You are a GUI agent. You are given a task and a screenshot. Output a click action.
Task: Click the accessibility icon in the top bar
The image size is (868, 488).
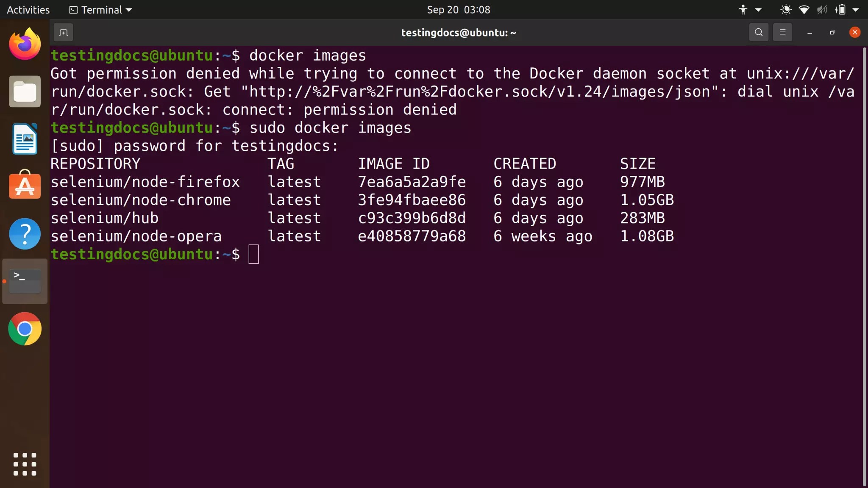[x=743, y=9]
